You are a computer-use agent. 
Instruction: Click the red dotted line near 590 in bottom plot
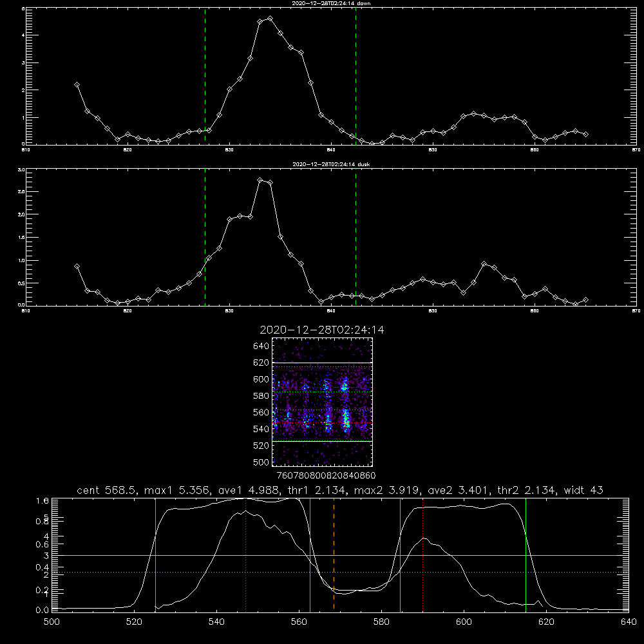[x=423, y=554]
